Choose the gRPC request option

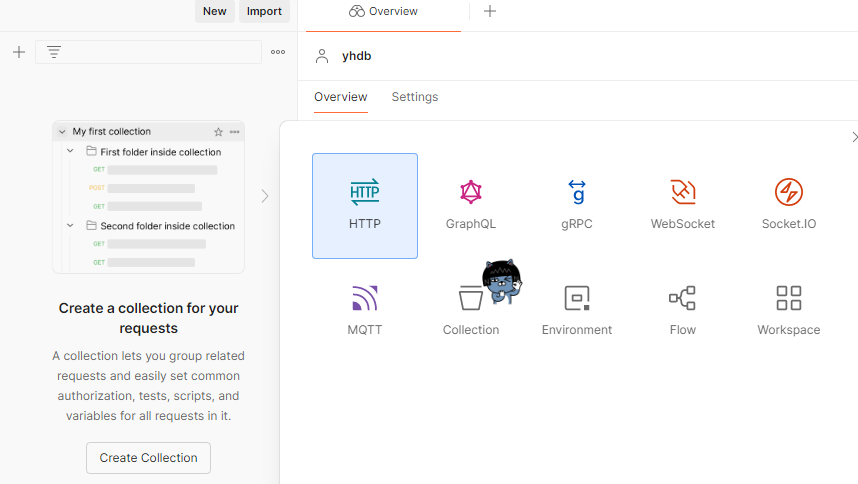pyautogui.click(x=577, y=206)
